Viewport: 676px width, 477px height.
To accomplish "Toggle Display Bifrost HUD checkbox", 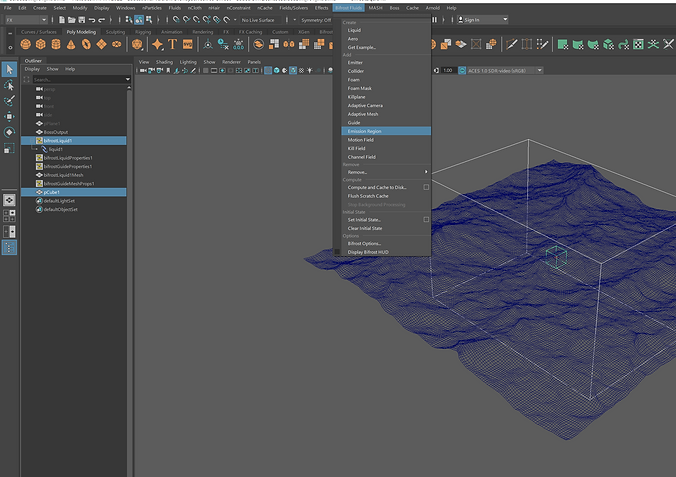I will point(337,252).
